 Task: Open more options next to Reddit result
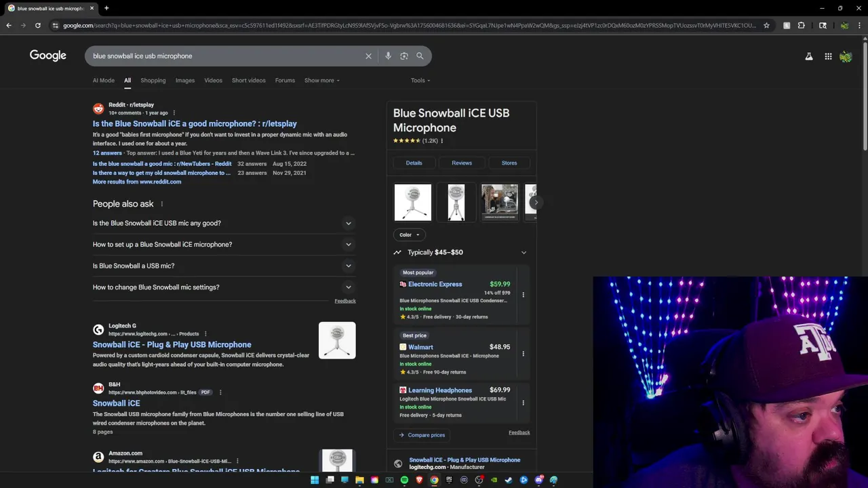174,113
